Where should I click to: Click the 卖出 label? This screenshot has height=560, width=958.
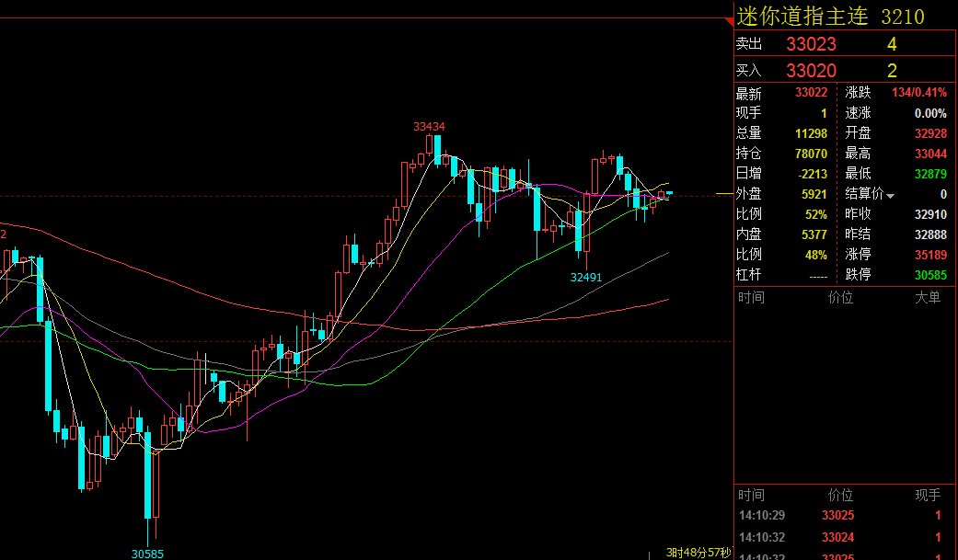748,44
